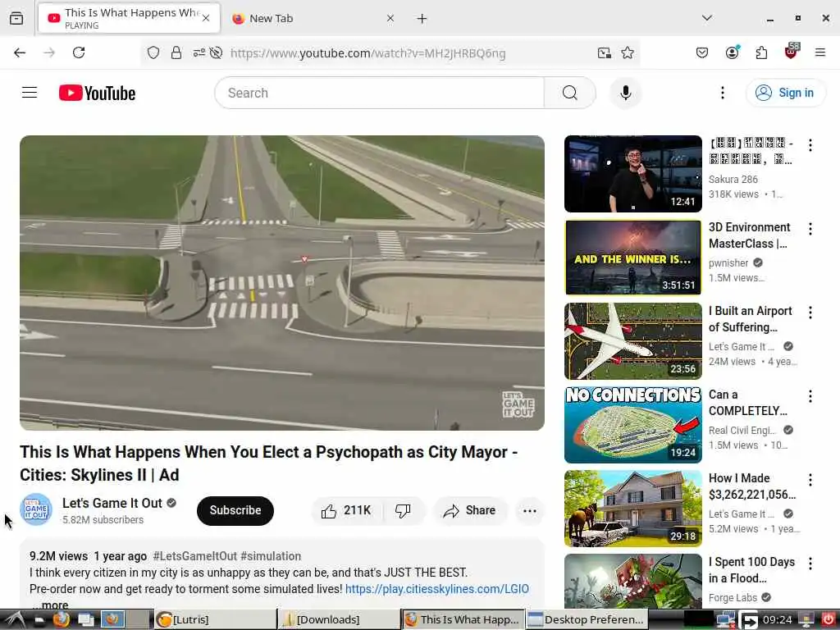Open the tracking protection shield icon
840x630 pixels.
click(153, 52)
